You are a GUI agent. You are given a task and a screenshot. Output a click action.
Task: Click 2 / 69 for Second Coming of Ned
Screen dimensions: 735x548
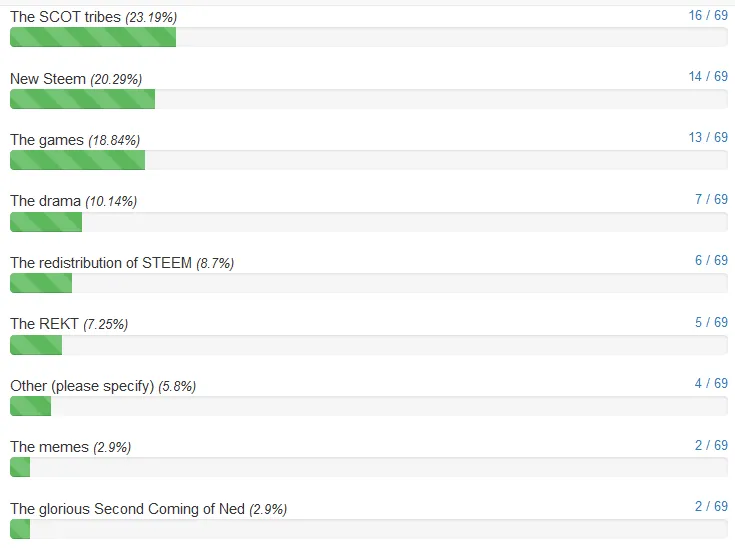711,506
